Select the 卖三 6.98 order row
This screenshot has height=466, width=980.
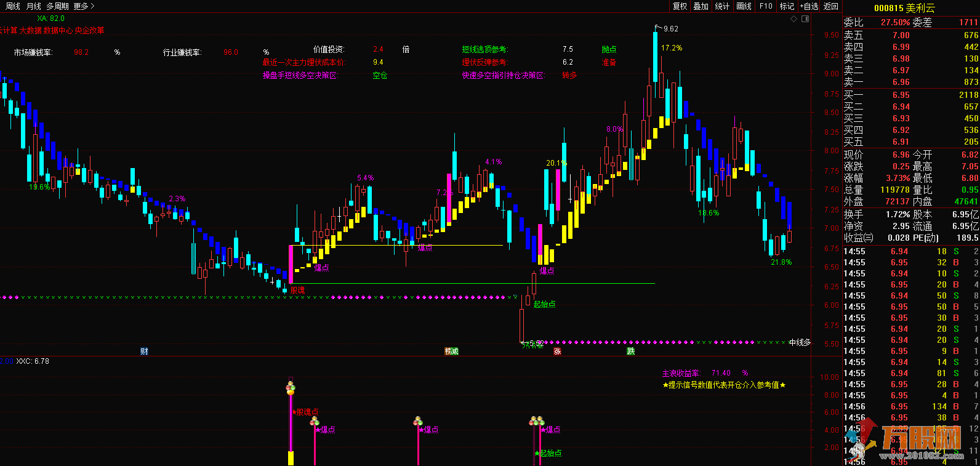tap(911, 58)
